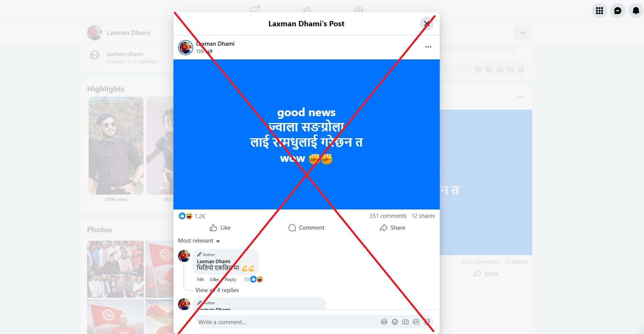Like the comment about video
The height and width of the screenshot is (334, 644).
coord(214,280)
